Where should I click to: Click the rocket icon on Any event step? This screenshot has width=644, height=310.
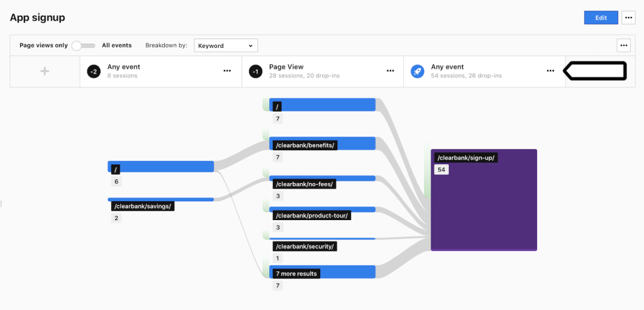coord(418,72)
